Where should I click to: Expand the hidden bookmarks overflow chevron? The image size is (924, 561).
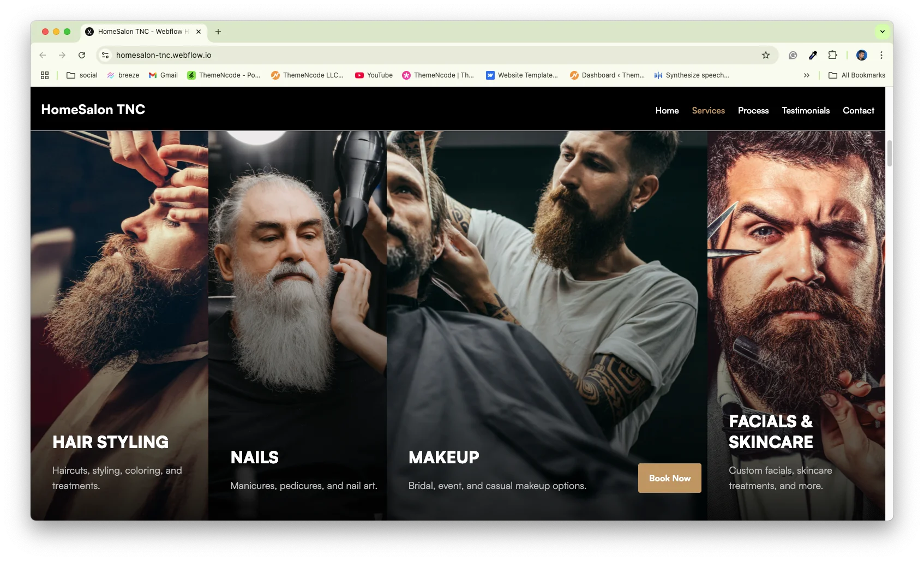[806, 75]
